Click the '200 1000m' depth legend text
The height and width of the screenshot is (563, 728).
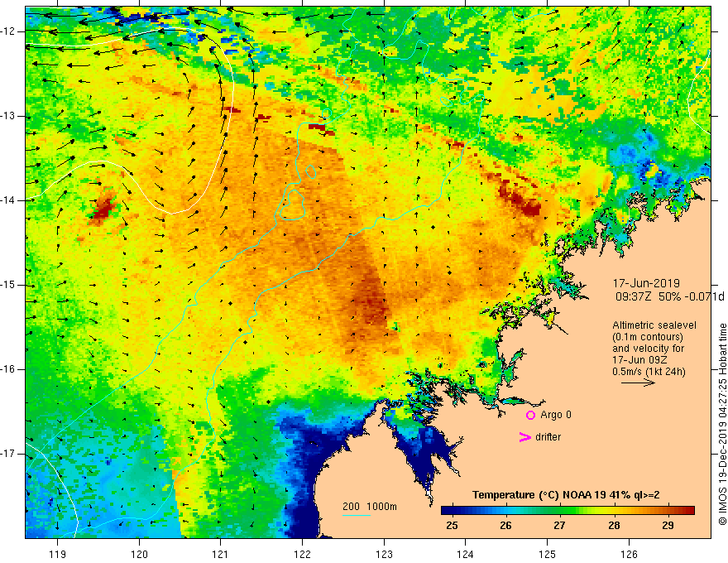(x=370, y=507)
